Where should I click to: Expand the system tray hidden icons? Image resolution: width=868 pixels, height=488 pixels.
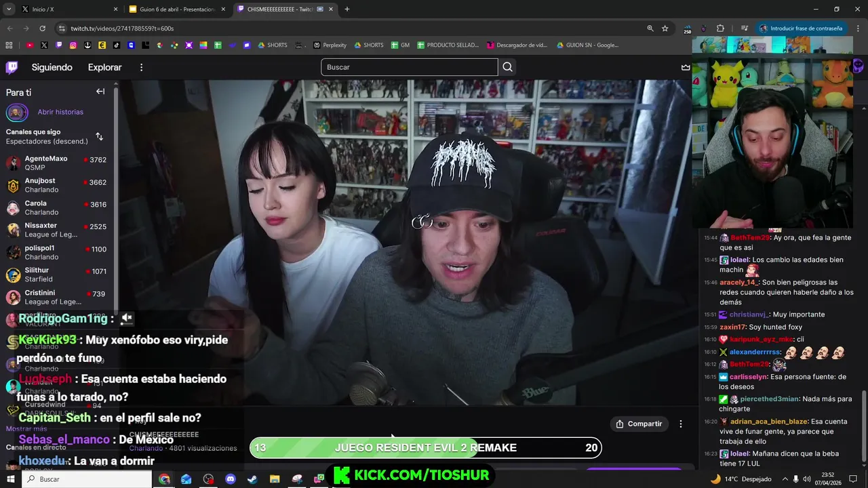pos(785,479)
